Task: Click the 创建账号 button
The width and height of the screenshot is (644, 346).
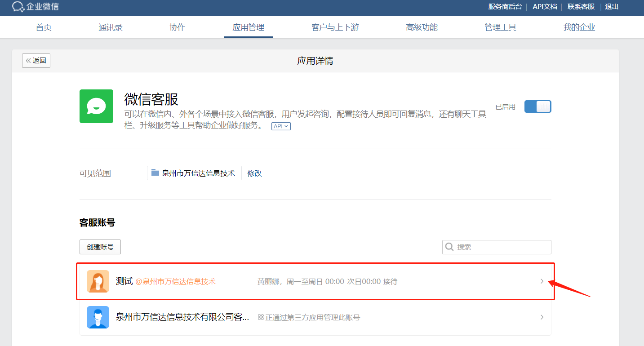Action: [x=100, y=247]
